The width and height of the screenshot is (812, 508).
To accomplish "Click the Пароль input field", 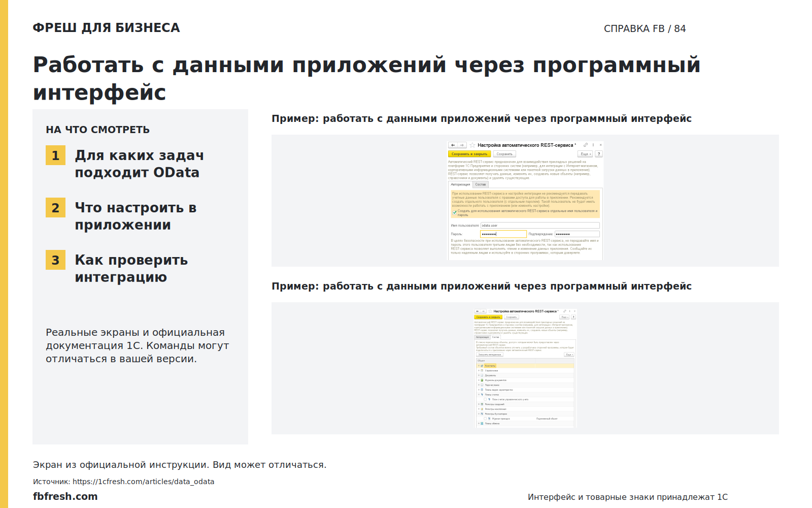I will tap(503, 234).
